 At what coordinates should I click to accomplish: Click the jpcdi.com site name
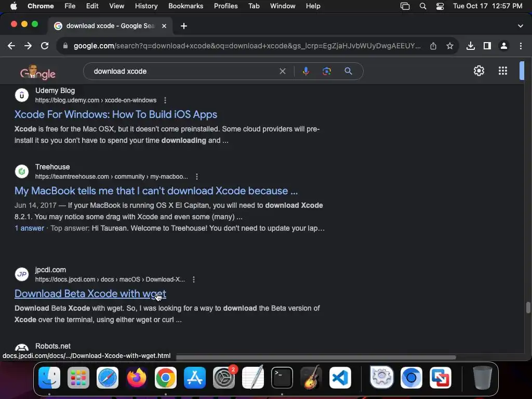click(50, 270)
